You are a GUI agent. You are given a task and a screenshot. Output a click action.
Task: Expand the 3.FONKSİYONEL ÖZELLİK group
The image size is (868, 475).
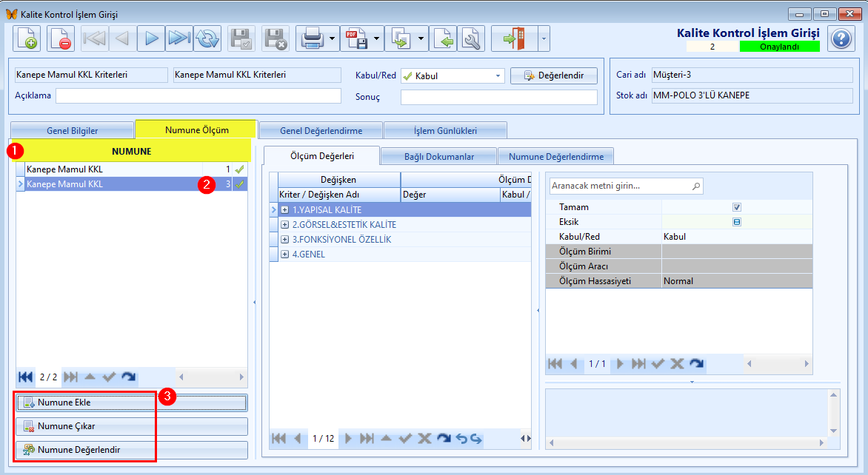(284, 240)
